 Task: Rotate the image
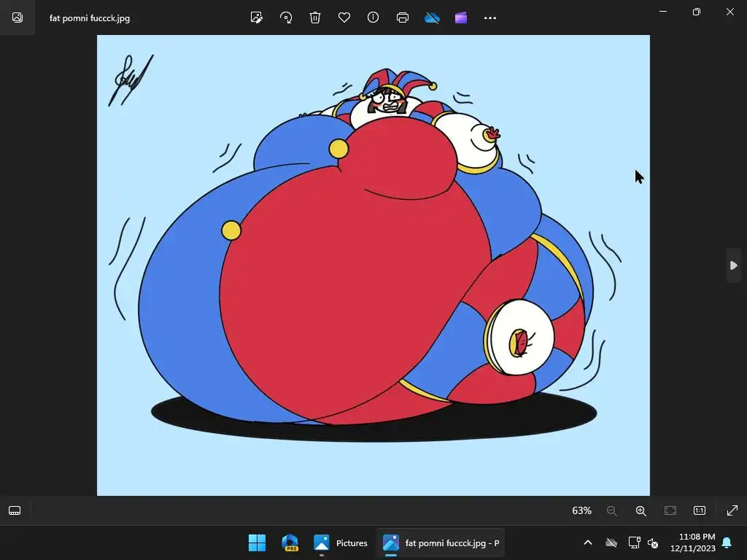click(x=286, y=17)
